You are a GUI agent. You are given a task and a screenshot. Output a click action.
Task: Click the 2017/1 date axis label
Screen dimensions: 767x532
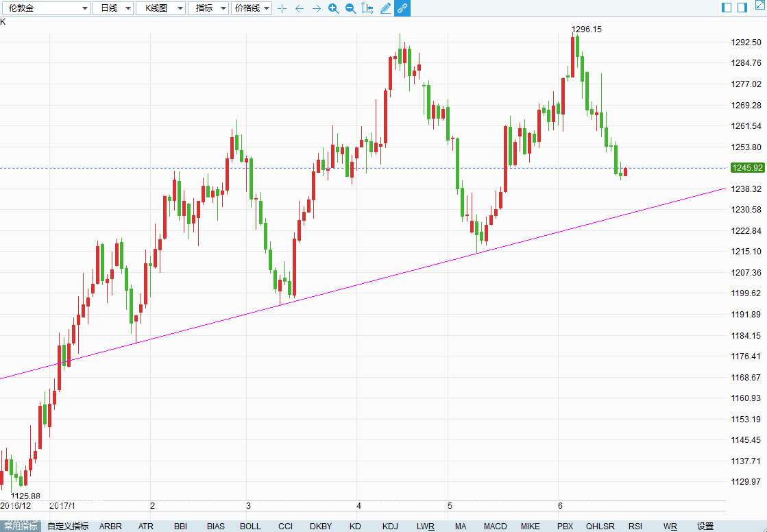click(62, 505)
